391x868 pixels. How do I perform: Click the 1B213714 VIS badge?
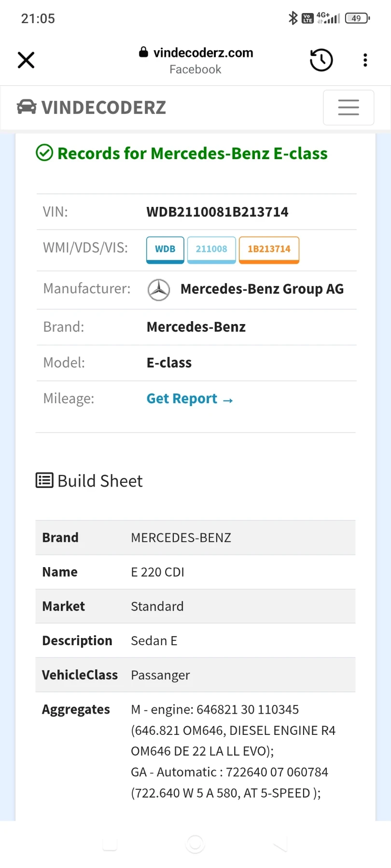coord(269,250)
